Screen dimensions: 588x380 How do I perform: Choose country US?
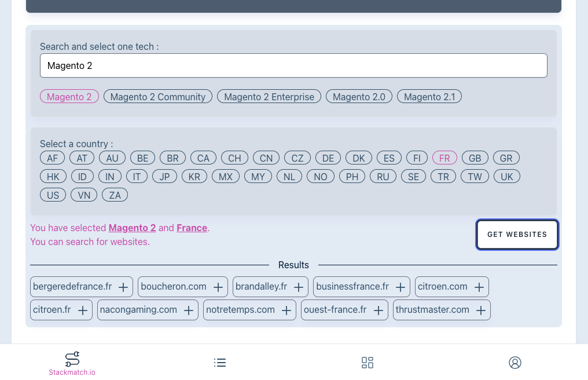53,195
